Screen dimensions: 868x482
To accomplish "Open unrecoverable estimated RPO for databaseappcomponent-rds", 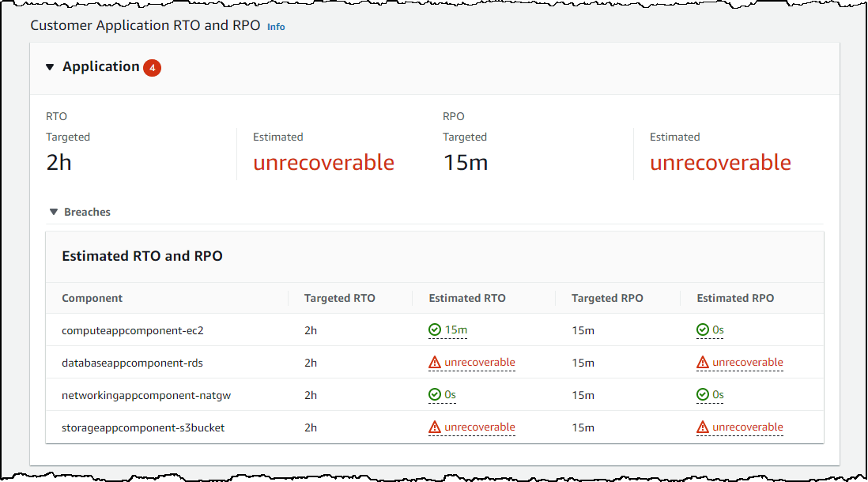I will coord(747,363).
